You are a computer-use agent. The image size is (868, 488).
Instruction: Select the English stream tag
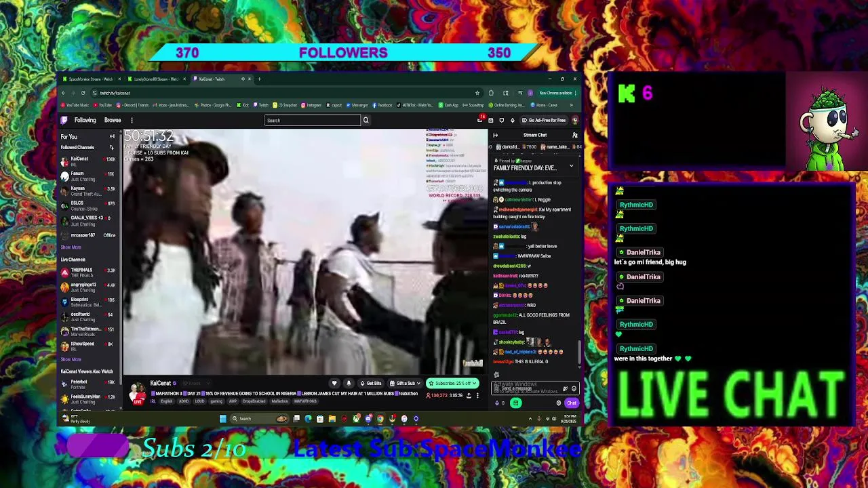click(166, 401)
